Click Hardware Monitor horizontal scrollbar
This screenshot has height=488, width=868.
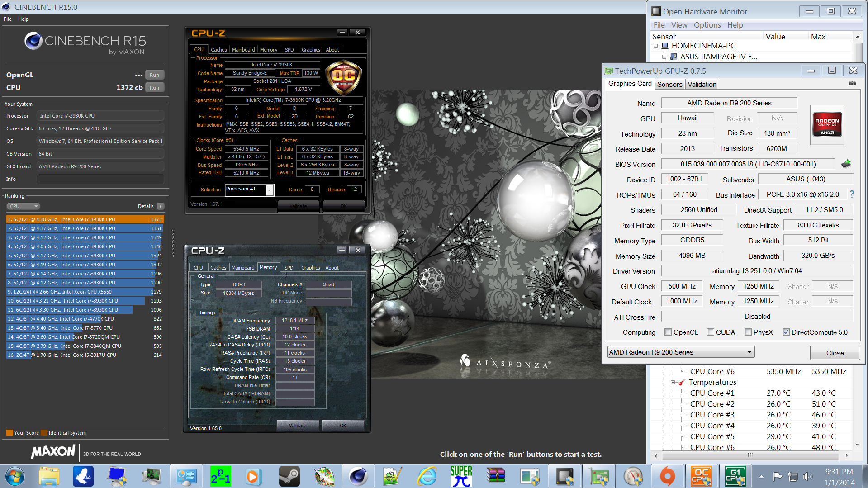tap(750, 455)
